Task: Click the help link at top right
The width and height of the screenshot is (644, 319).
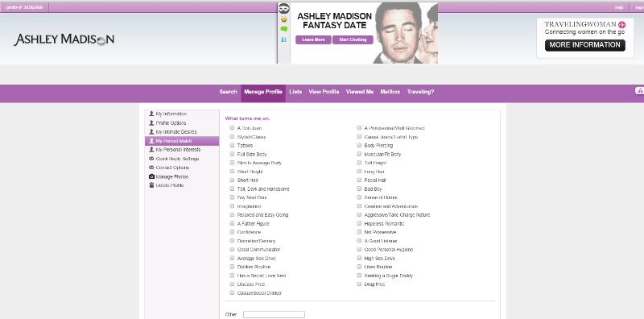Action: point(618,7)
